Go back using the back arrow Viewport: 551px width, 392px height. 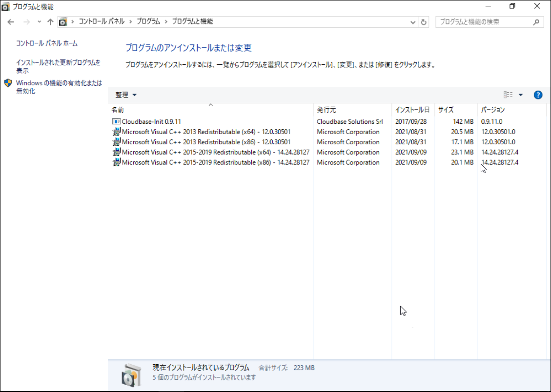click(11, 22)
